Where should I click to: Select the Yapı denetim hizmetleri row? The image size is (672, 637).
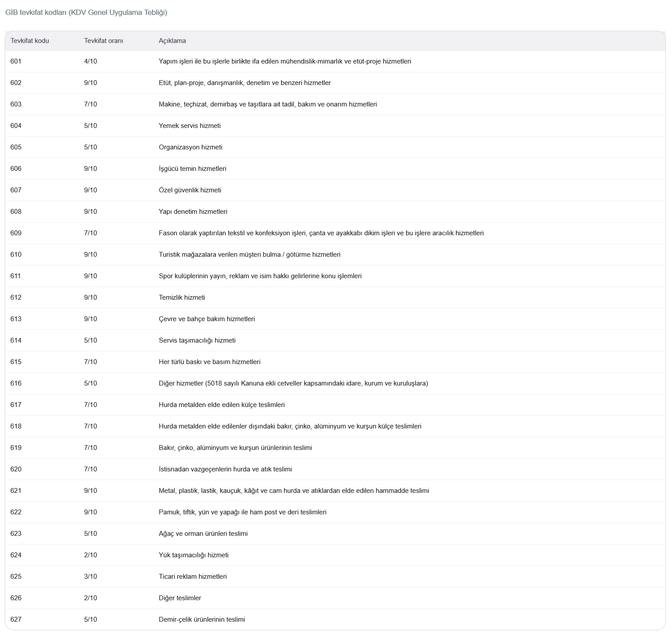point(335,212)
